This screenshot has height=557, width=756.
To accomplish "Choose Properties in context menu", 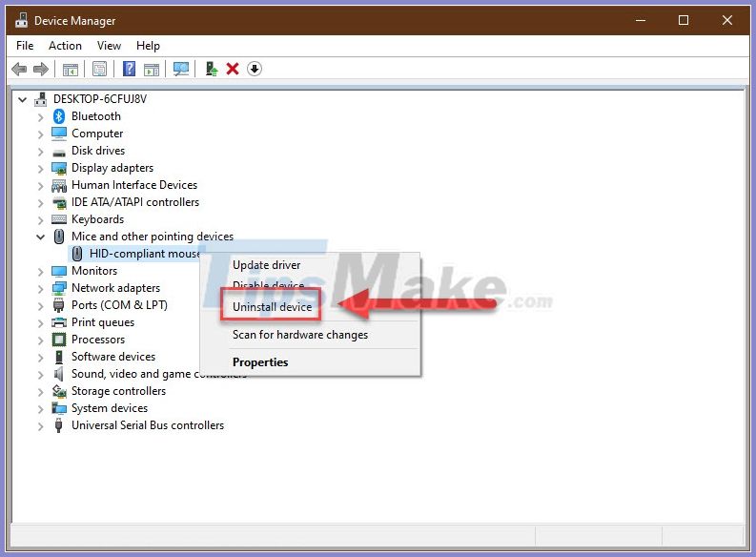I will [260, 362].
